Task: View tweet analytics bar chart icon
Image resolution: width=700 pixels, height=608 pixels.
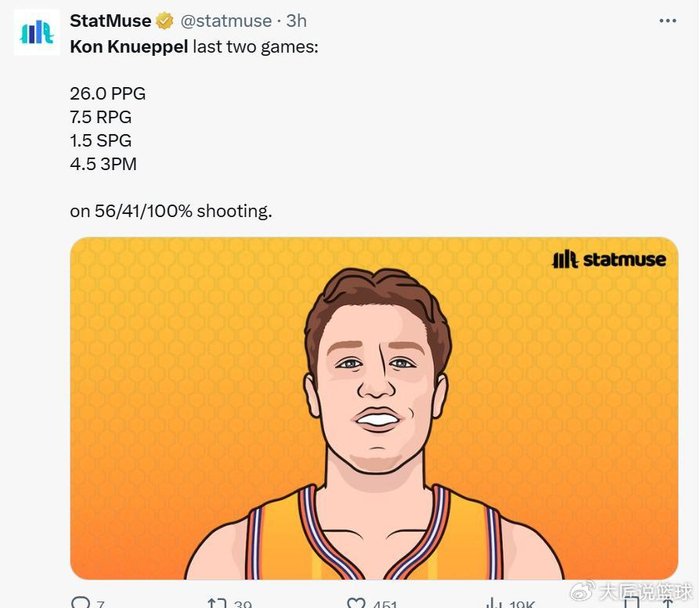Action: (493, 603)
